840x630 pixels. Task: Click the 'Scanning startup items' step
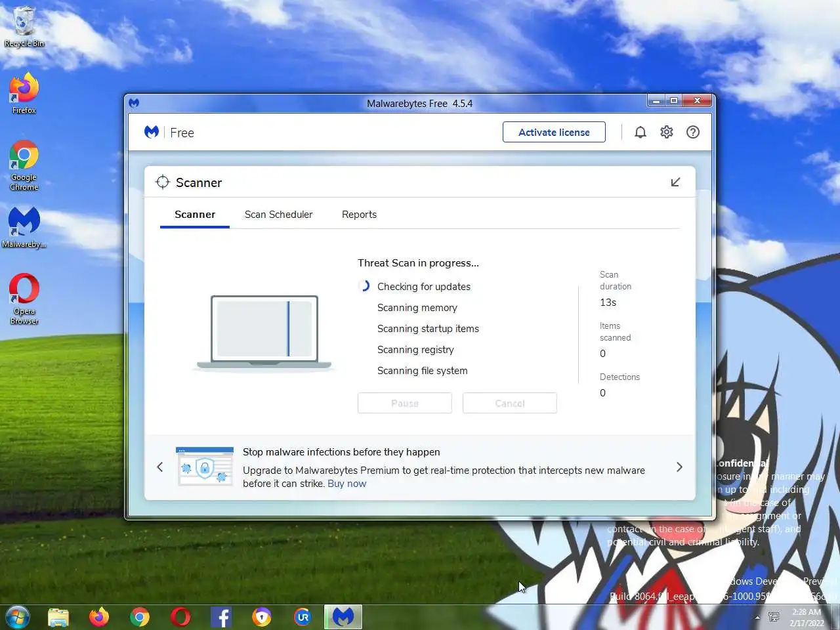tap(428, 329)
